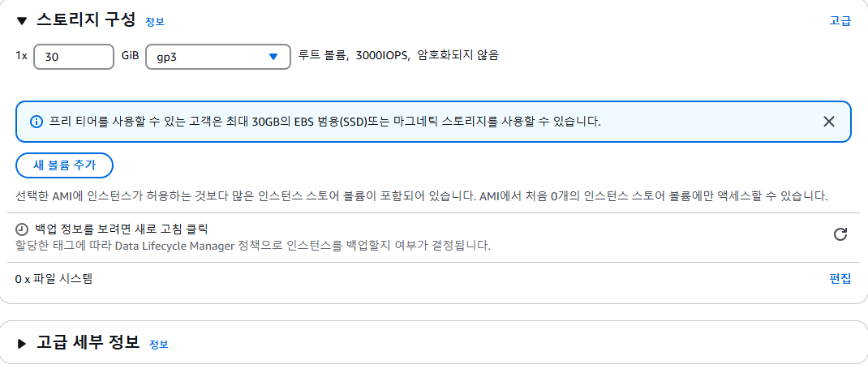Expand the 고급 세부 정보 triangle

coord(22,344)
